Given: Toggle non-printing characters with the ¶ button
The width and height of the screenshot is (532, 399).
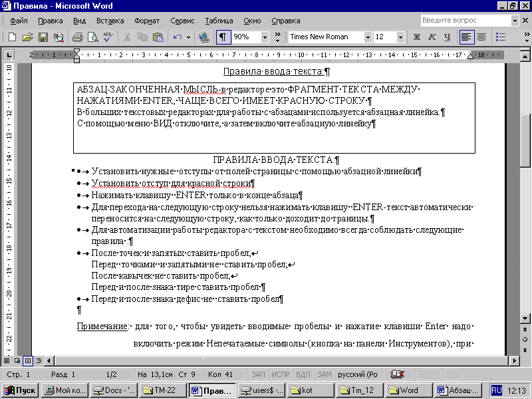Looking at the screenshot, I should pos(223,37).
